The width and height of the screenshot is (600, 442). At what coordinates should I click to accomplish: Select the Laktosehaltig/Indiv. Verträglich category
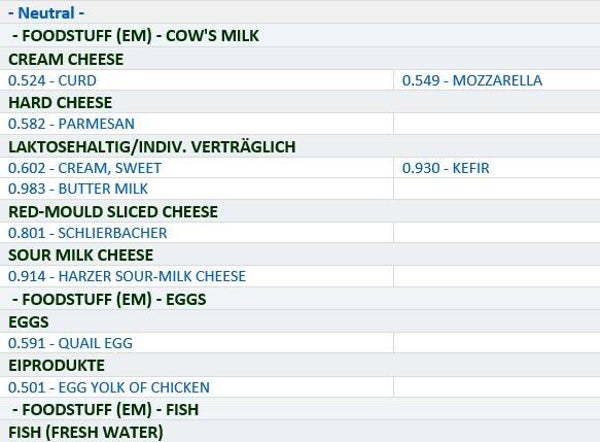click(x=152, y=146)
